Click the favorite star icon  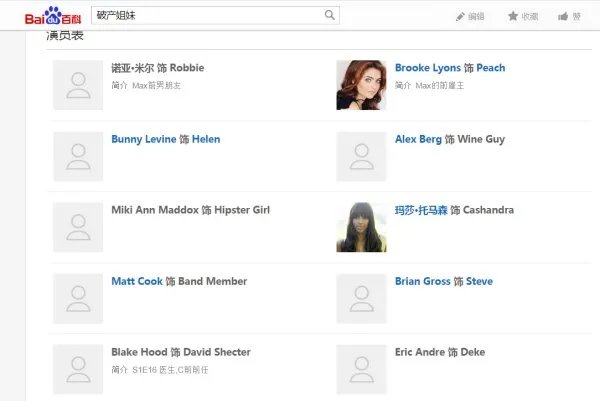(513, 16)
